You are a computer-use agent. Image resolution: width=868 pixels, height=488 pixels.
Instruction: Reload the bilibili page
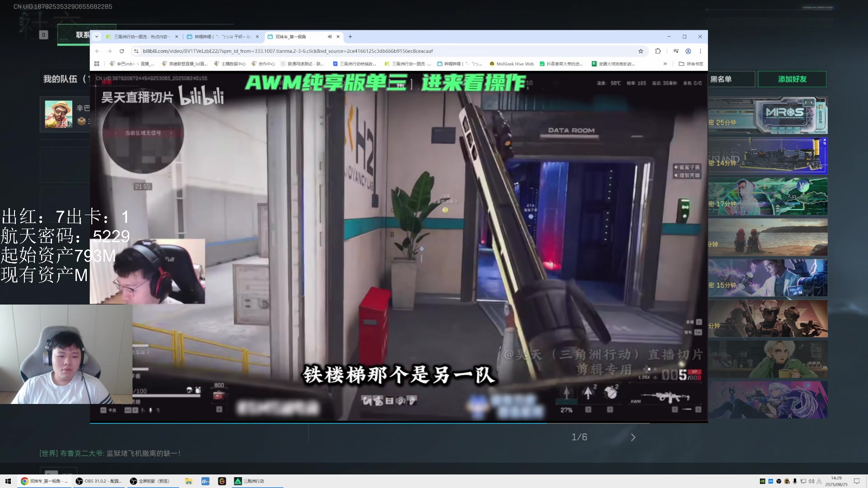click(122, 51)
